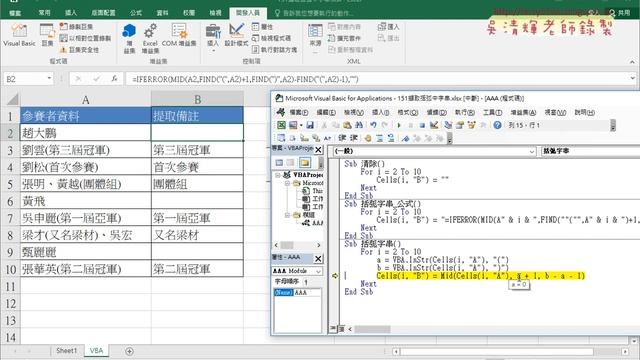This screenshot has width=640, height=360.
Task: Open the 工具(T) menu in the VBA editor
Action: [492, 112]
